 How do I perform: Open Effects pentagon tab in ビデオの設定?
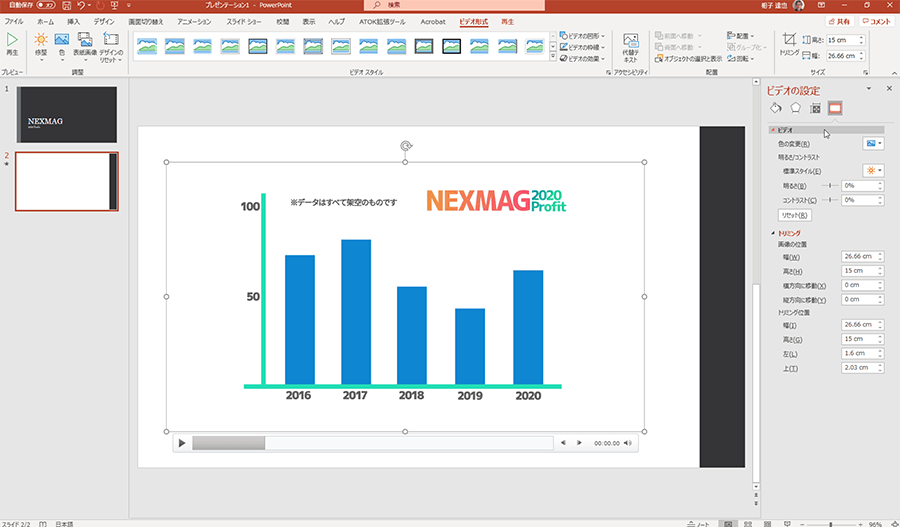point(796,108)
